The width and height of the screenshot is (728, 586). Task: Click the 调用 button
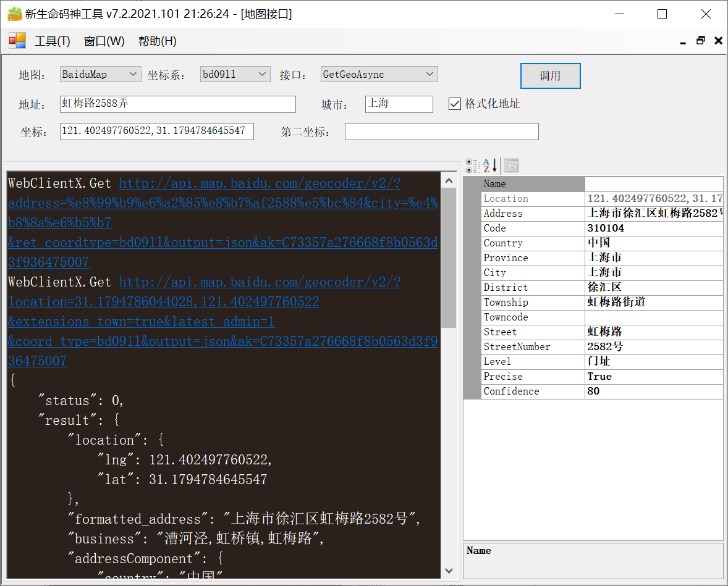(x=550, y=75)
